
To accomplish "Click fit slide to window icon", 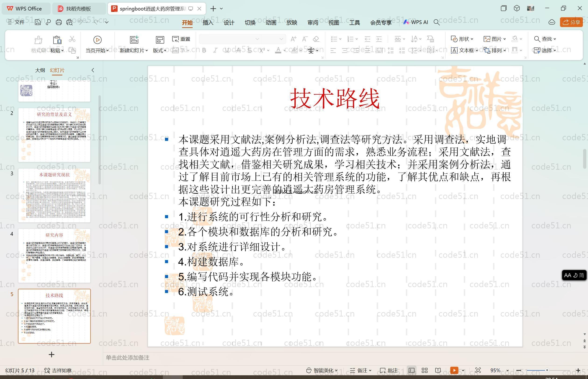I will coord(478,370).
